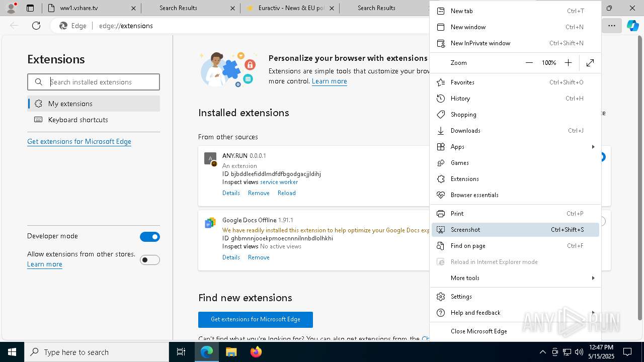
Task: Click the Browser essentials heart icon
Action: pos(441,195)
